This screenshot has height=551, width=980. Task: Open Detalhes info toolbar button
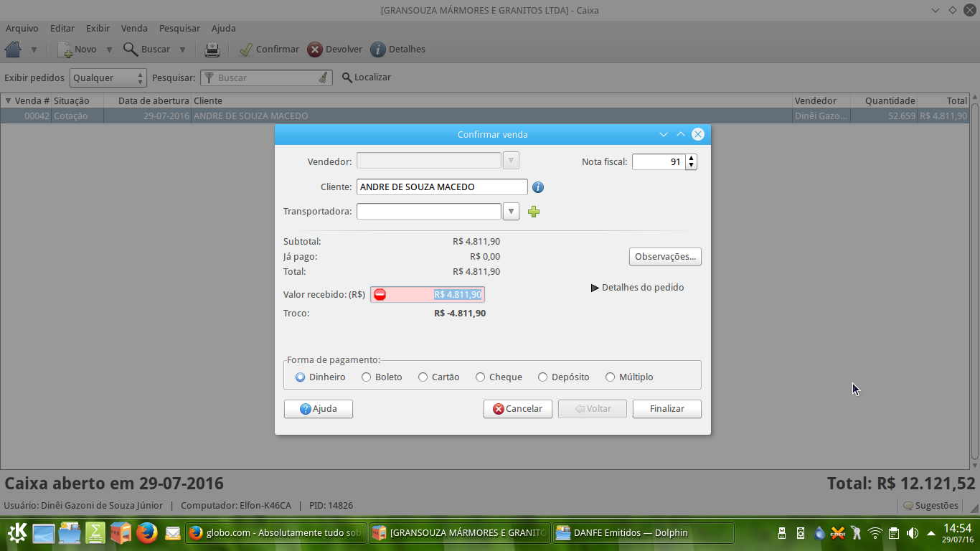397,50
